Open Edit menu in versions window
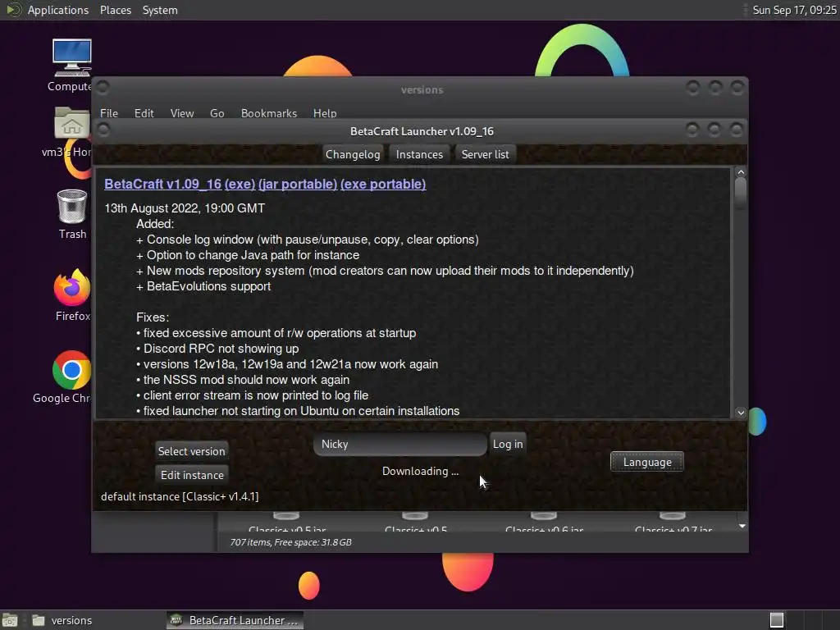Image resolution: width=840 pixels, height=630 pixels. tap(144, 113)
